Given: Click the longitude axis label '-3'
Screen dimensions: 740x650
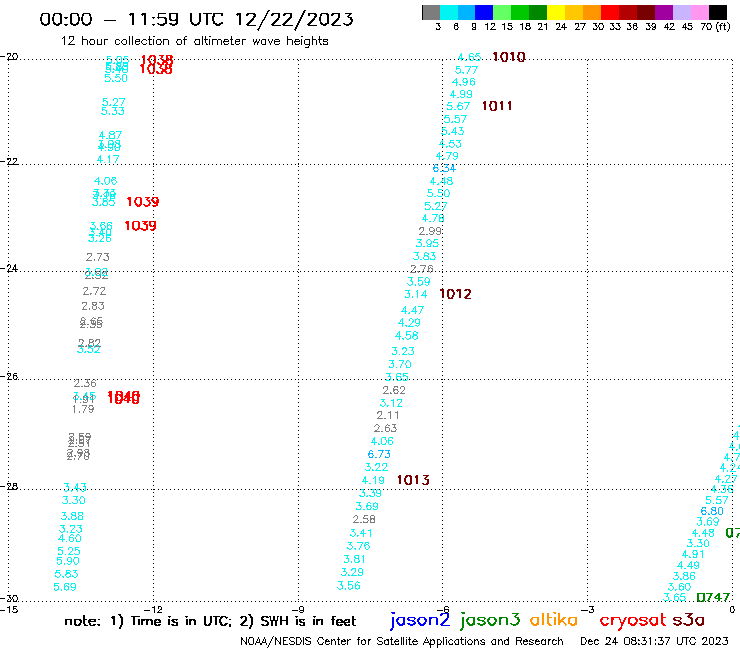Looking at the screenshot, I should 588,609.
